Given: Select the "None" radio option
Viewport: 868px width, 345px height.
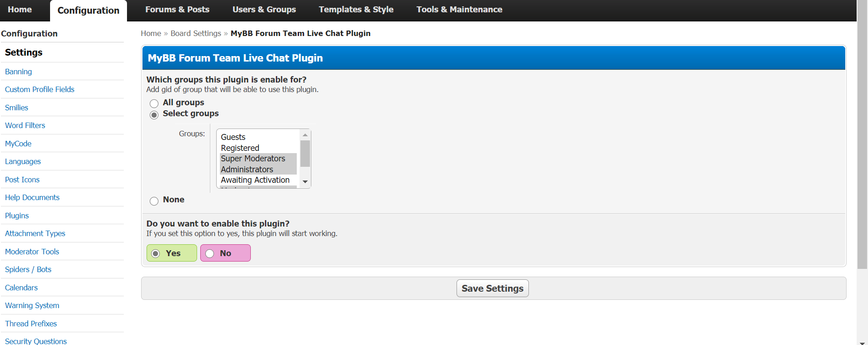Looking at the screenshot, I should click(154, 201).
